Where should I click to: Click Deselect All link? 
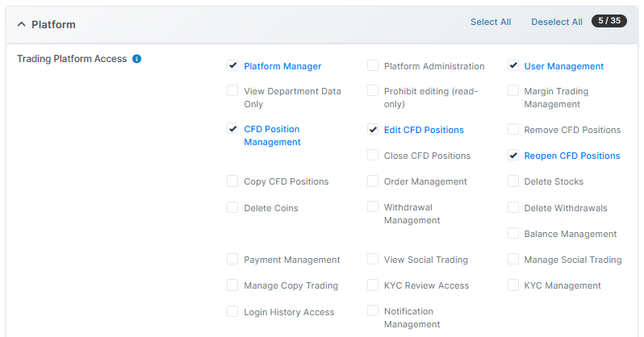point(556,22)
